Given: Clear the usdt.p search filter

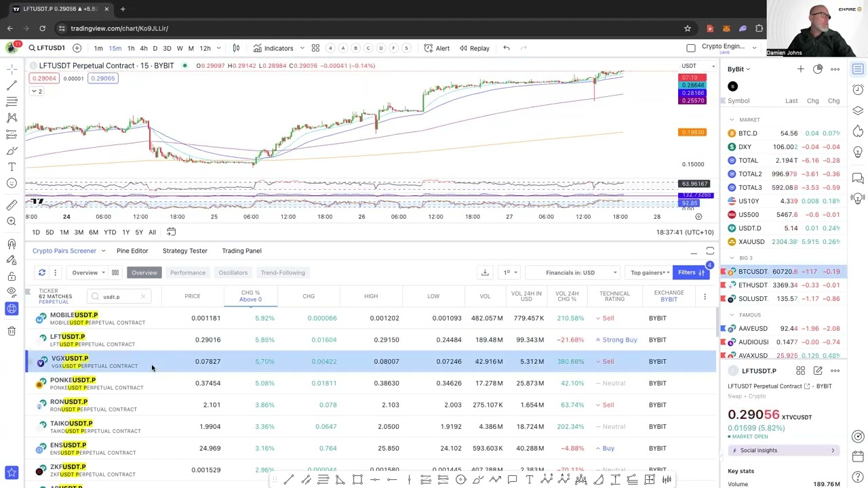Looking at the screenshot, I should coord(143,296).
